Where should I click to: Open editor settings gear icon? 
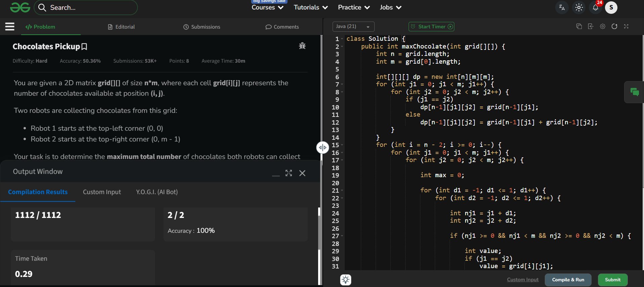602,26
